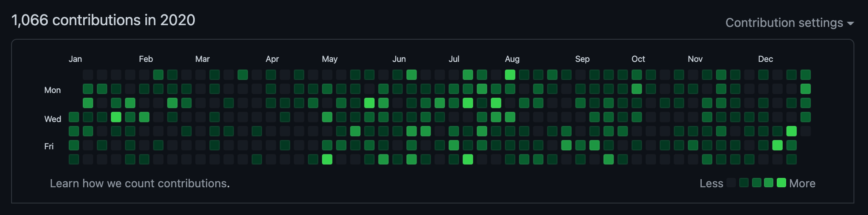Select the first Wednesday cell of the year
Viewport: 868px width, 215px height.
click(x=74, y=117)
